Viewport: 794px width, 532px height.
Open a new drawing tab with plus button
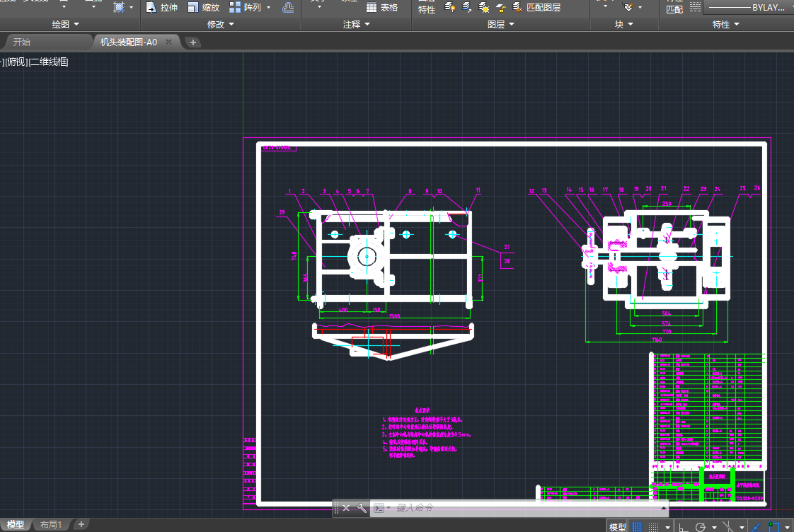click(192, 42)
